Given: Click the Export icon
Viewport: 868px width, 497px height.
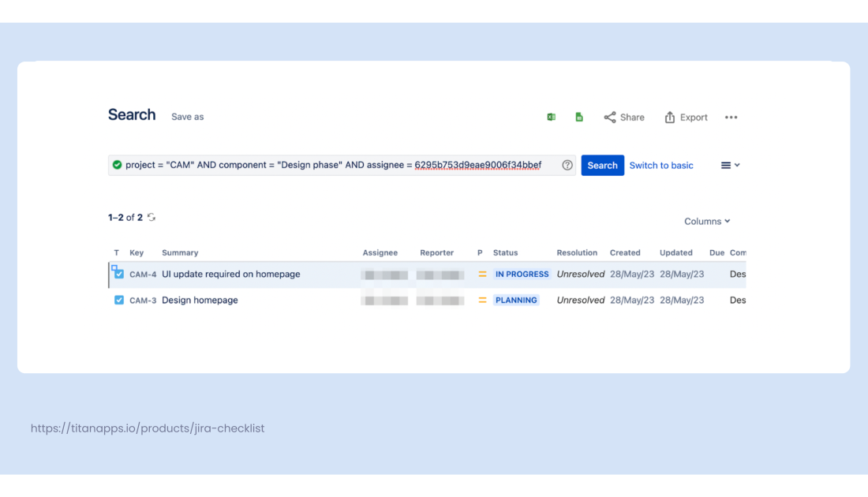Looking at the screenshot, I should tap(670, 117).
